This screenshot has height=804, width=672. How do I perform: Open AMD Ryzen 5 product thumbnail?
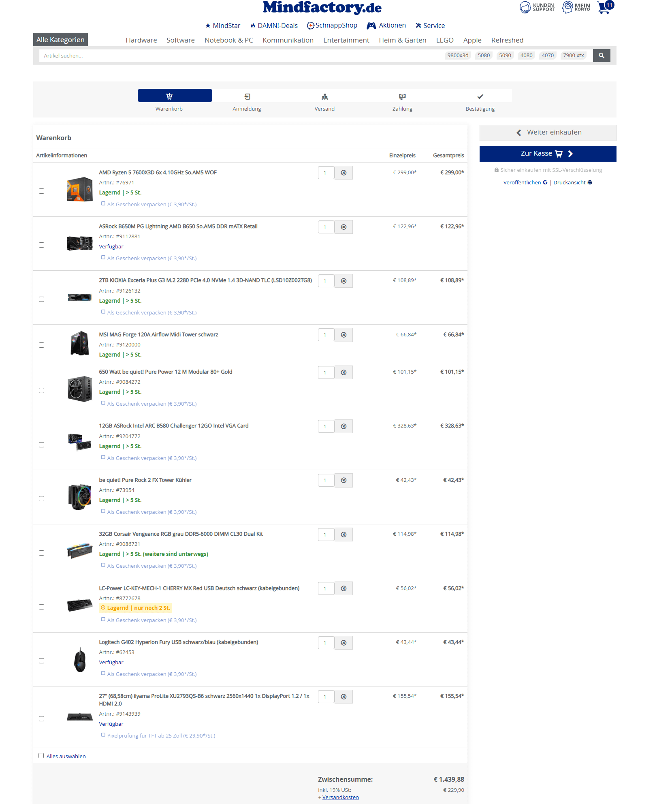[x=80, y=189]
